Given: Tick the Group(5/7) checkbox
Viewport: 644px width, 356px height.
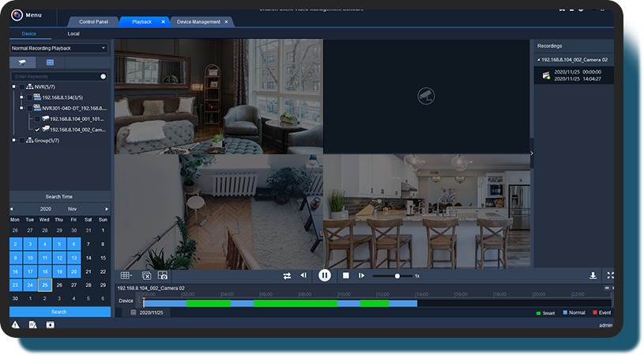Looking at the screenshot, I should click(x=21, y=140).
